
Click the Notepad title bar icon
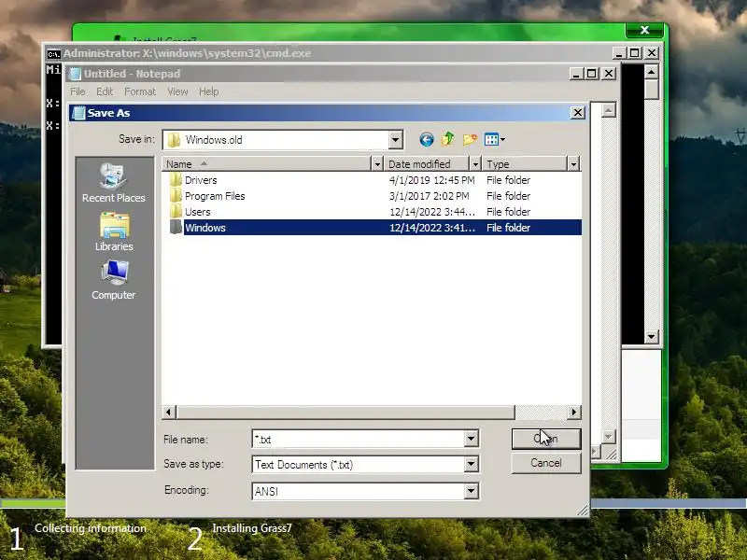[75, 74]
